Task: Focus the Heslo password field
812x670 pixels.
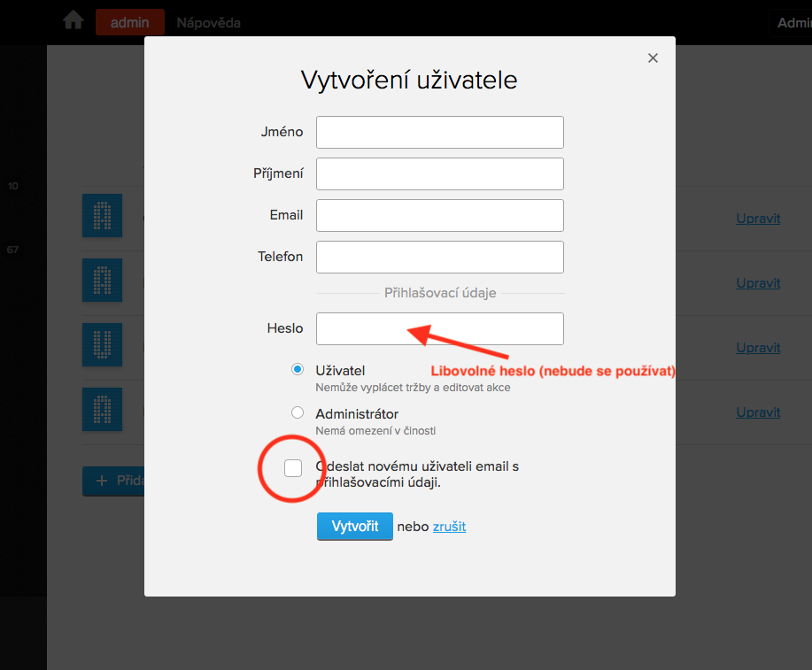Action: coord(439,328)
